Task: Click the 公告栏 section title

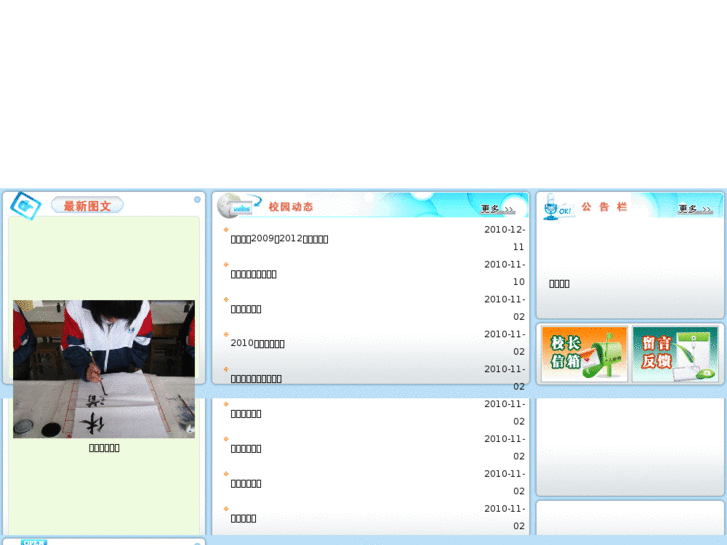Action: click(604, 207)
